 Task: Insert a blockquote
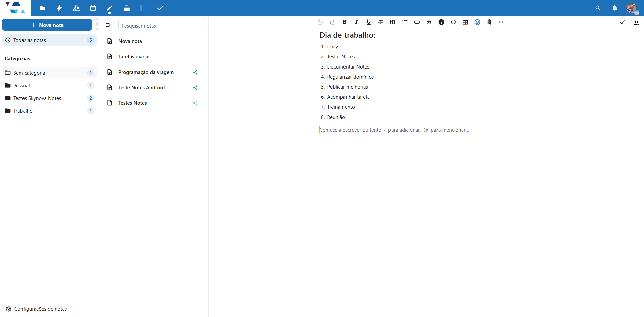(x=429, y=22)
